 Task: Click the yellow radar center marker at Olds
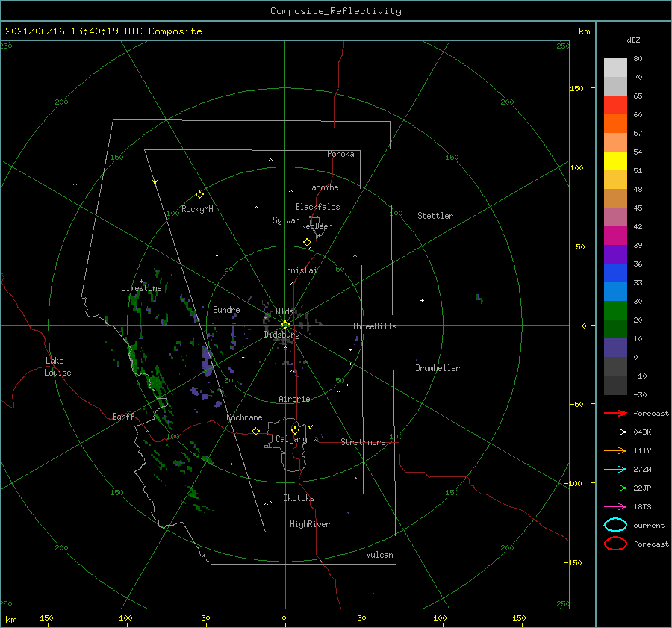click(x=285, y=325)
